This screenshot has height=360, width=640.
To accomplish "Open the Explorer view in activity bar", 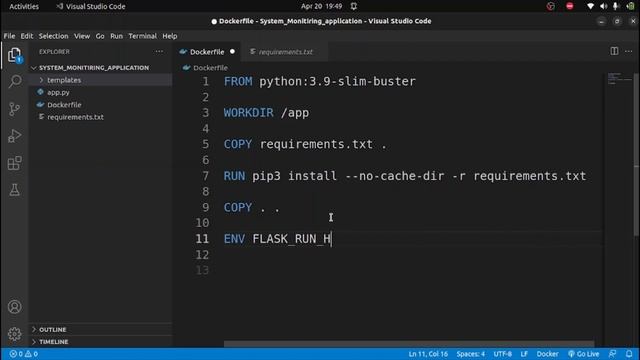I will pos(14,55).
